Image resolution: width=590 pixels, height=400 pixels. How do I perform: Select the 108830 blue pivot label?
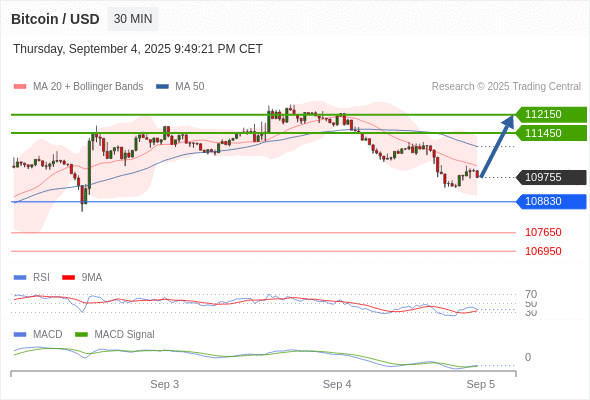[x=550, y=201]
